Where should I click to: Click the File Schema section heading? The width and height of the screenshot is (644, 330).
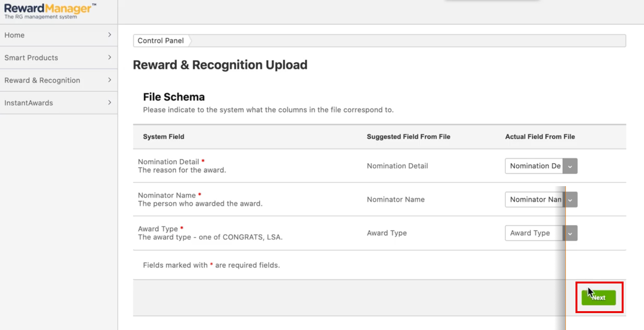174,97
